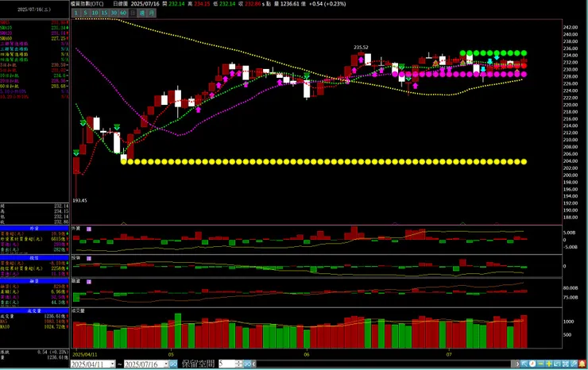This screenshot has height=370, width=588.
Task: Switch to the 1-minute timeframe
Action: [75, 13]
